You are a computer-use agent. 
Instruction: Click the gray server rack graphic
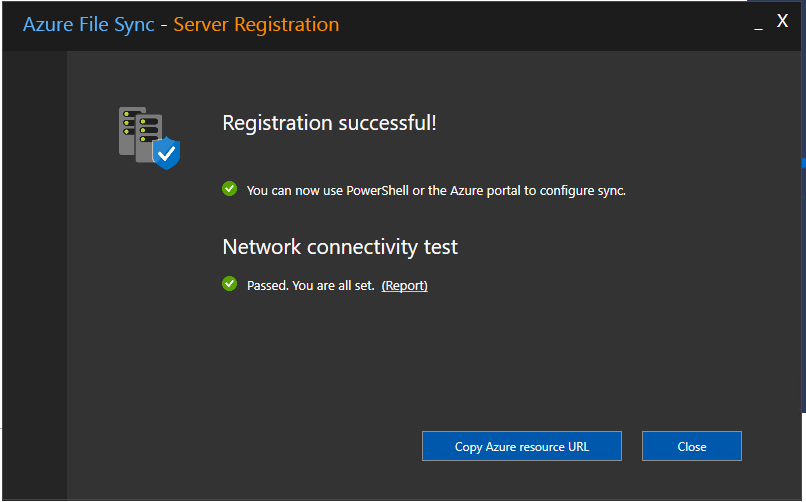135,128
